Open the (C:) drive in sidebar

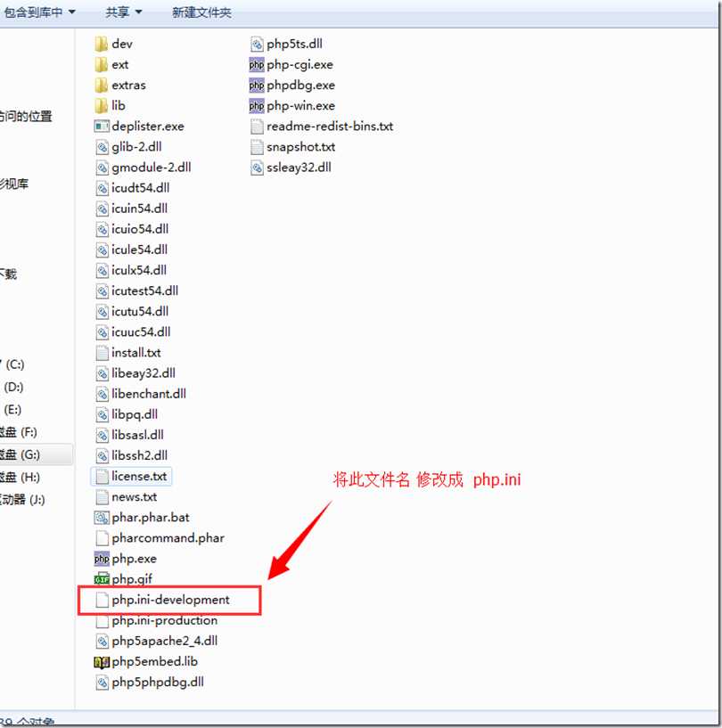[13, 364]
